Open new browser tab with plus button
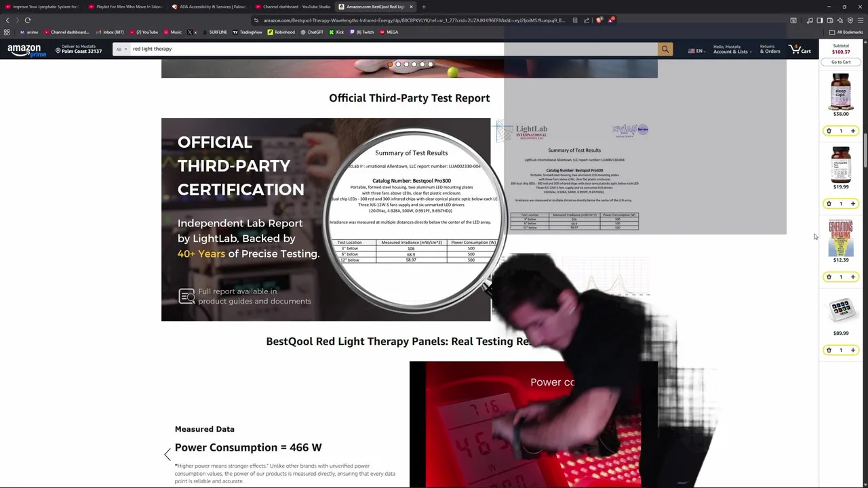The width and height of the screenshot is (868, 488). click(424, 7)
